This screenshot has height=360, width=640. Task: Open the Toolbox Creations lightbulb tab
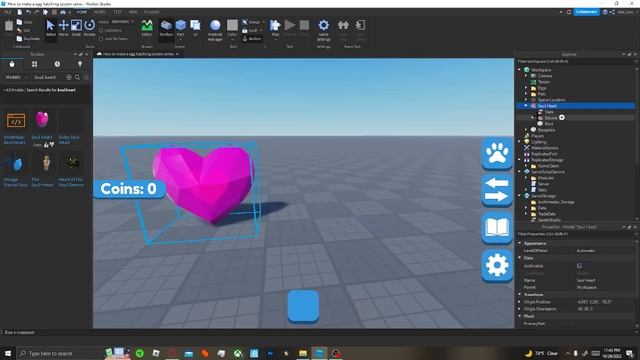tap(80, 64)
